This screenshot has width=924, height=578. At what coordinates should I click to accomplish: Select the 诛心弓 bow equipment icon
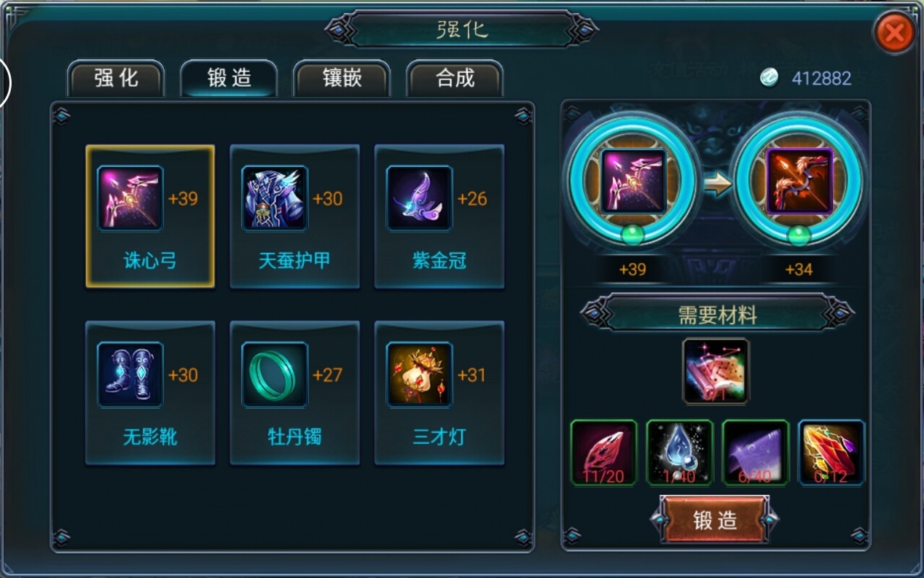click(130, 198)
